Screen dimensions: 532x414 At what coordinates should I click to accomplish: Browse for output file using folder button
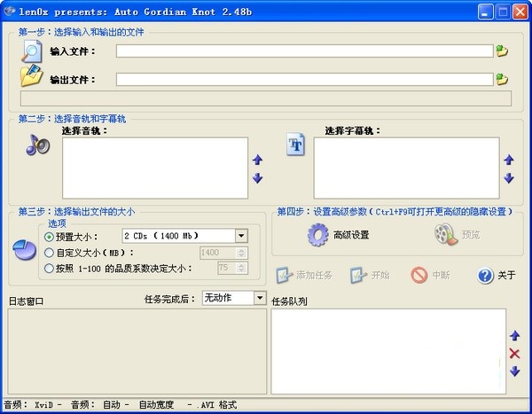[x=502, y=79]
